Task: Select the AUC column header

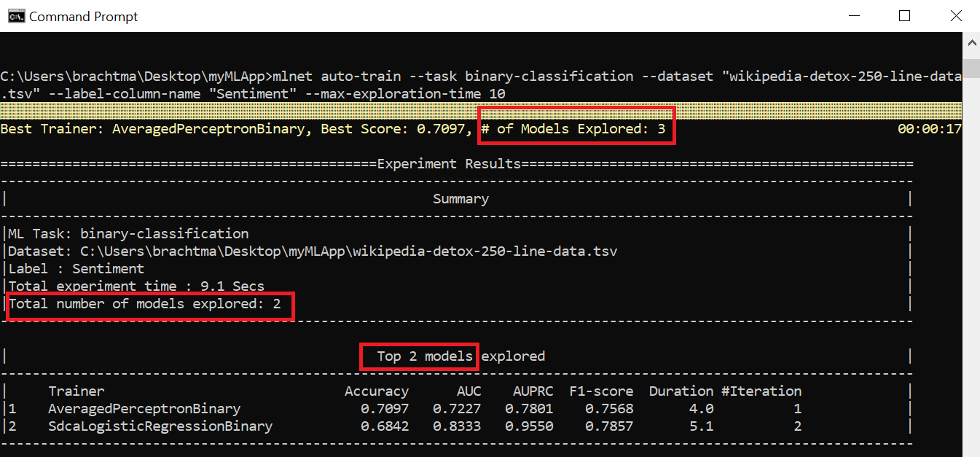Action: [x=469, y=391]
